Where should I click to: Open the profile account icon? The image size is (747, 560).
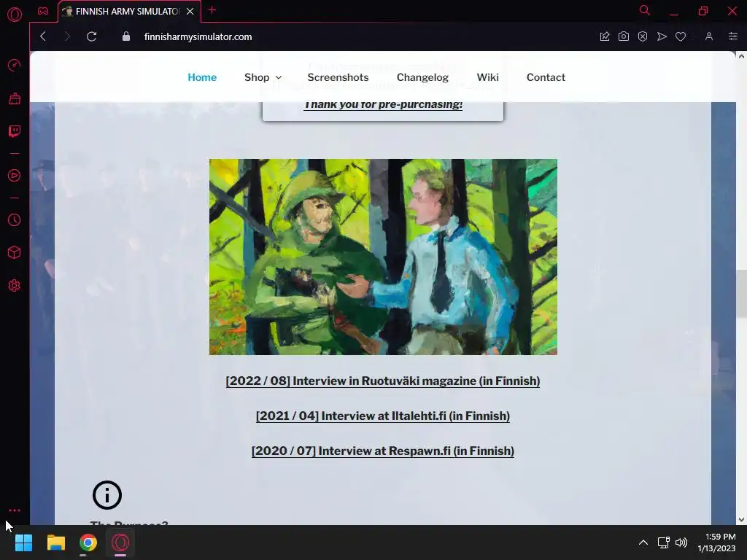click(709, 36)
